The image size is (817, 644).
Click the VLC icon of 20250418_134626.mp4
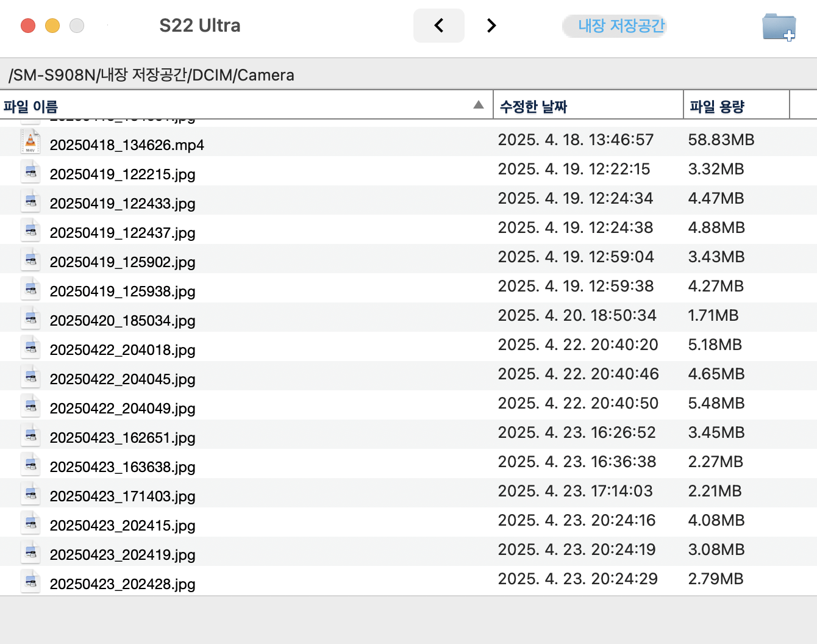[x=30, y=141]
